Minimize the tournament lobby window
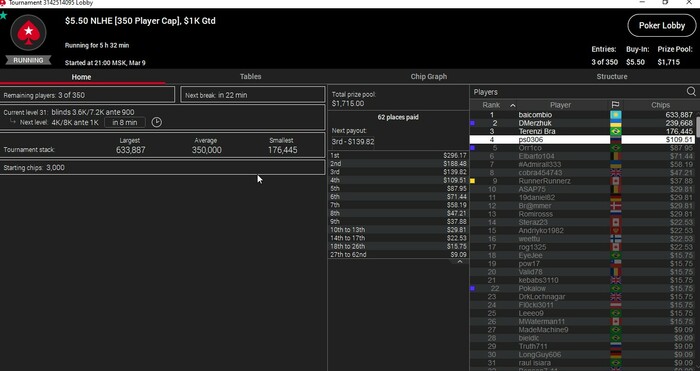The image size is (700, 371). pos(642,3)
